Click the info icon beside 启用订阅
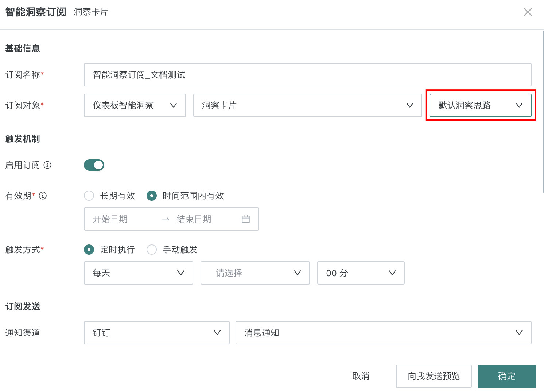This screenshot has width=544, height=392. pos(47,165)
